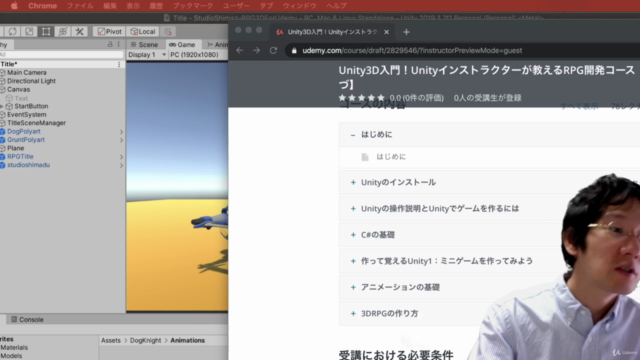Collapse the はじめに section

[x=353, y=135]
